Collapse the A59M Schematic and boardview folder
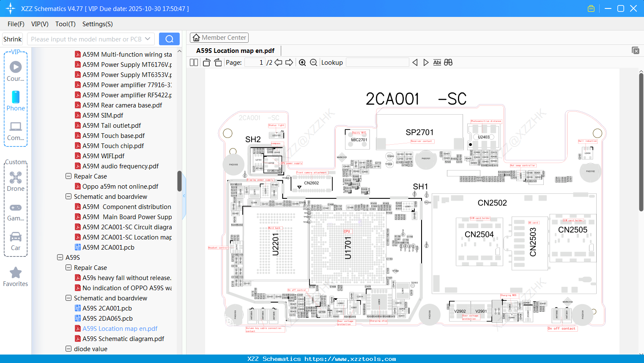Screen dimensions: 644x363 point(69,196)
